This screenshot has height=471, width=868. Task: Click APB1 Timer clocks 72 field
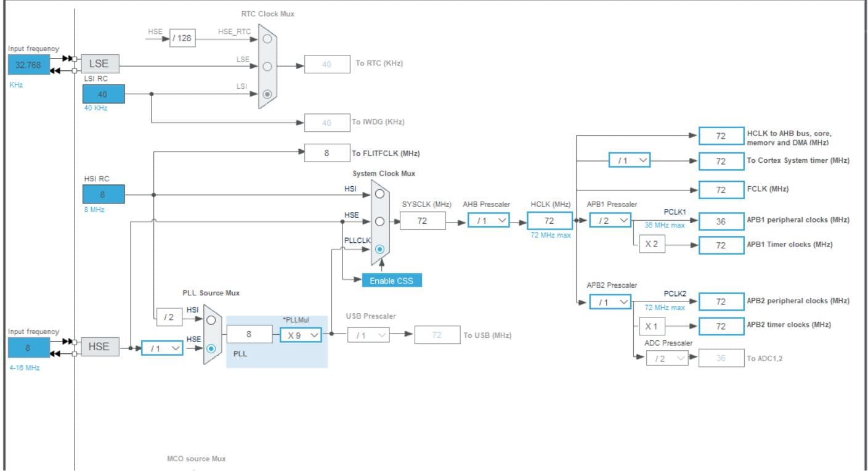click(x=721, y=245)
